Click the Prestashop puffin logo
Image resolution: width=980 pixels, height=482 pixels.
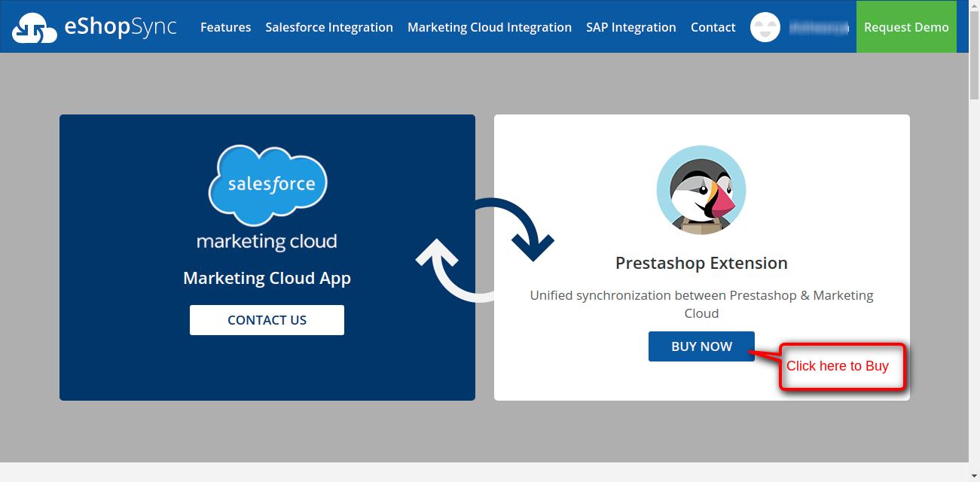701,191
